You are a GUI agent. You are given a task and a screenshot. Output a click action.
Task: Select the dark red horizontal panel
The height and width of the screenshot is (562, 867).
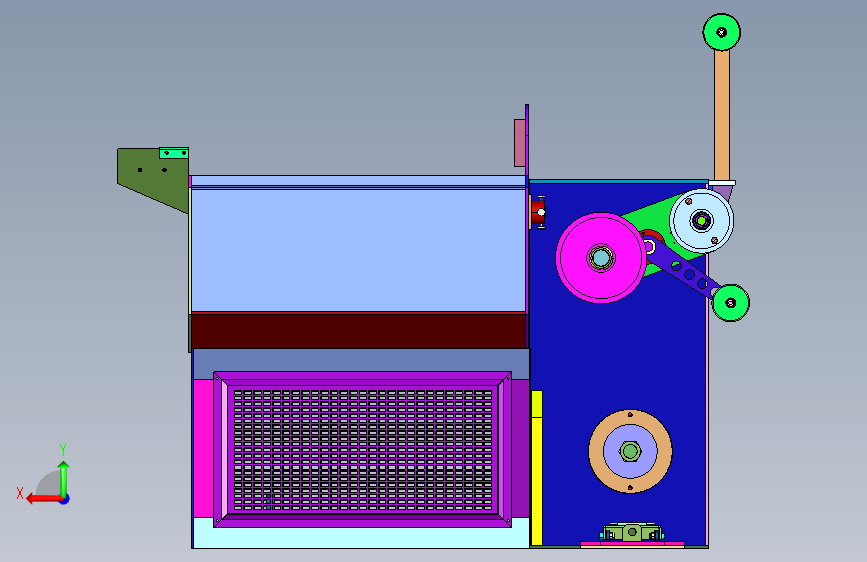[358, 331]
